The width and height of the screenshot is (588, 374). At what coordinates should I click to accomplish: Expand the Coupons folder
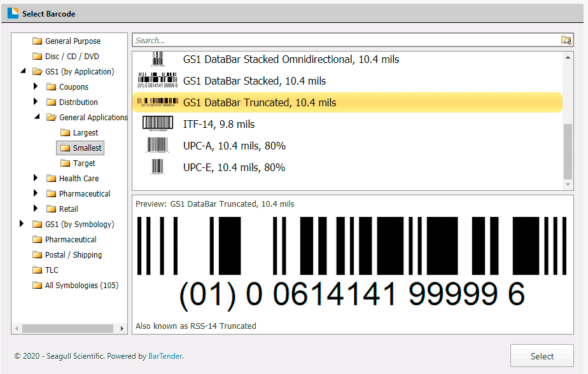click(36, 87)
